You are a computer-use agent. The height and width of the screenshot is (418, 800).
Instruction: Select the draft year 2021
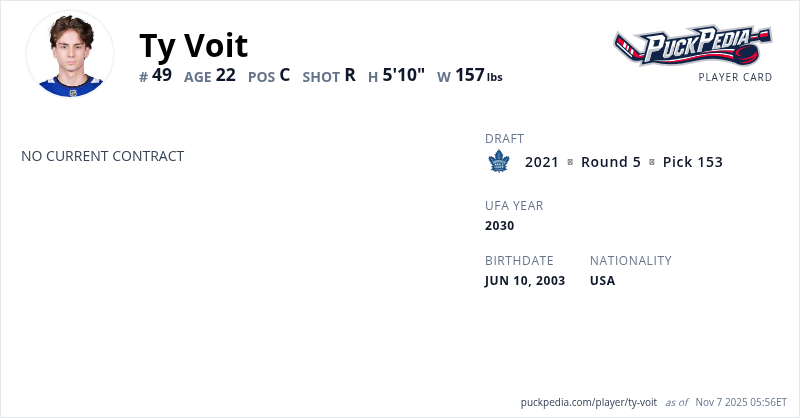542,162
